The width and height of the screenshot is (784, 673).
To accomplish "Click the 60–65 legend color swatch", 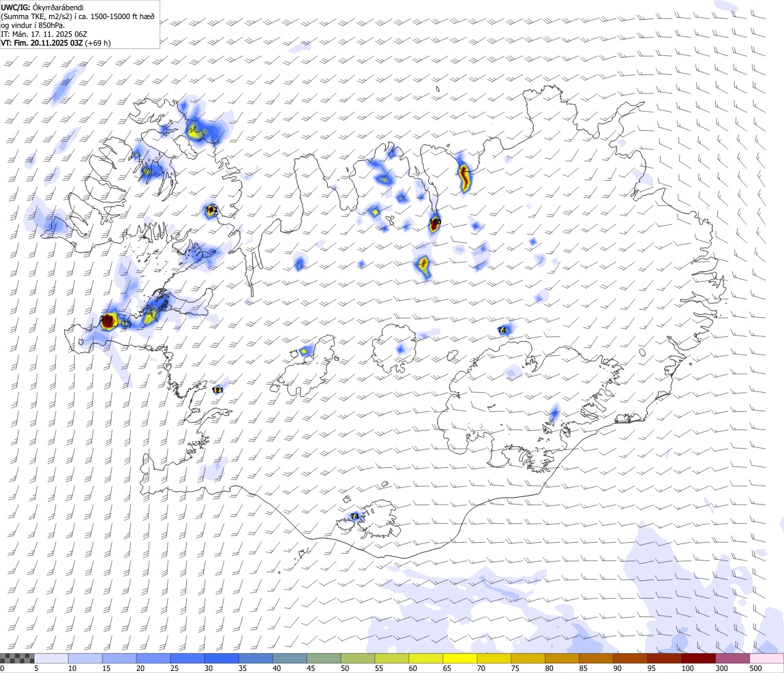I will coord(426,658).
